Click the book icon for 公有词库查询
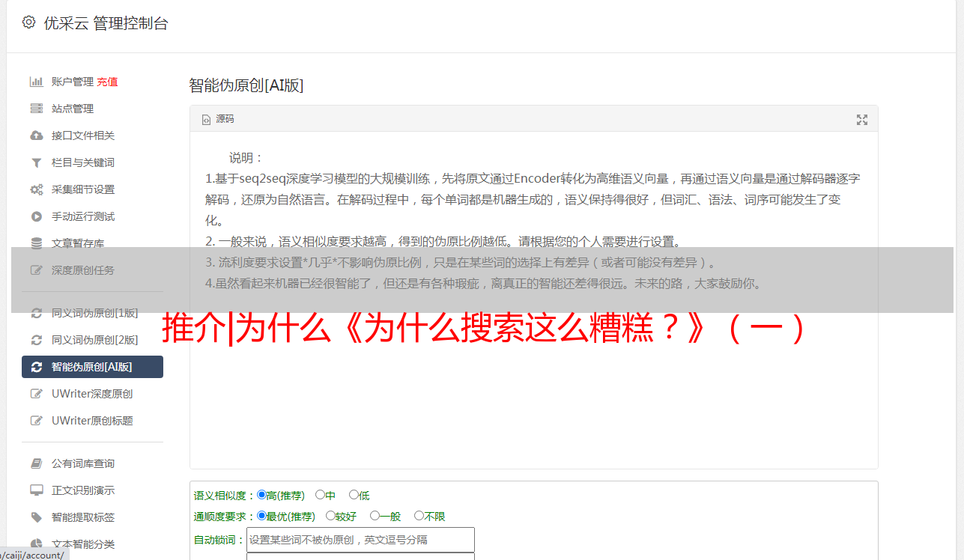Screen dimensions: 964x560 [36, 463]
